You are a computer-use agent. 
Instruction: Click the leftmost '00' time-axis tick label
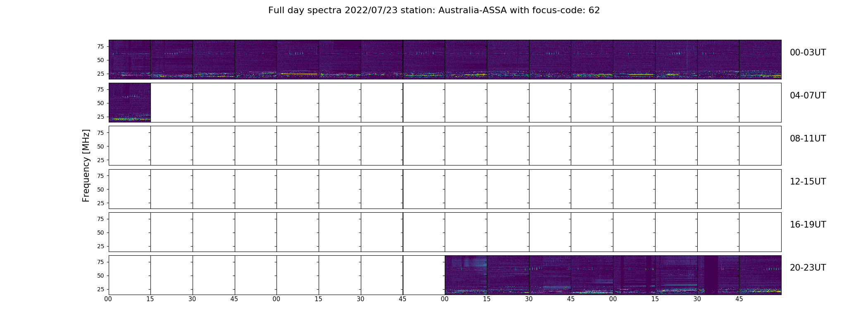point(108,299)
